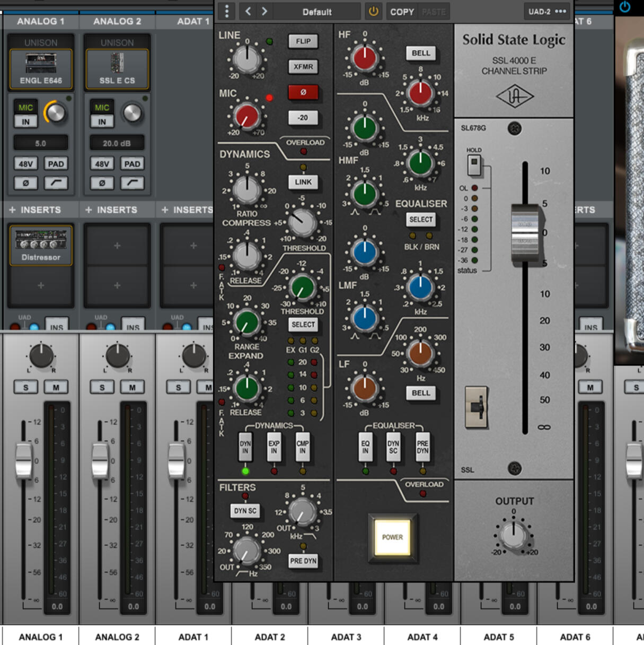
Task: Toggle the CMP IN switch
Action: (303, 447)
